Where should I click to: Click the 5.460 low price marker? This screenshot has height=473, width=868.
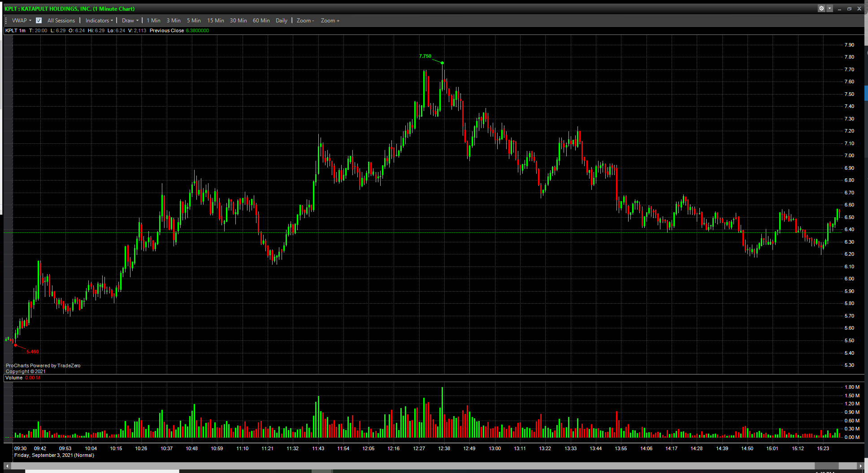pyautogui.click(x=32, y=352)
